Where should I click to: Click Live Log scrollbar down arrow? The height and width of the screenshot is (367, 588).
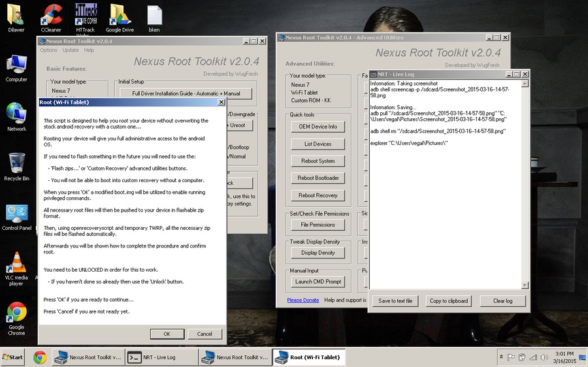525,285
